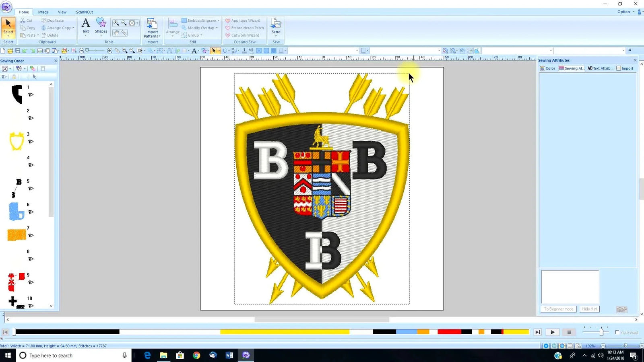Click the Send to machine icon

[276, 26]
